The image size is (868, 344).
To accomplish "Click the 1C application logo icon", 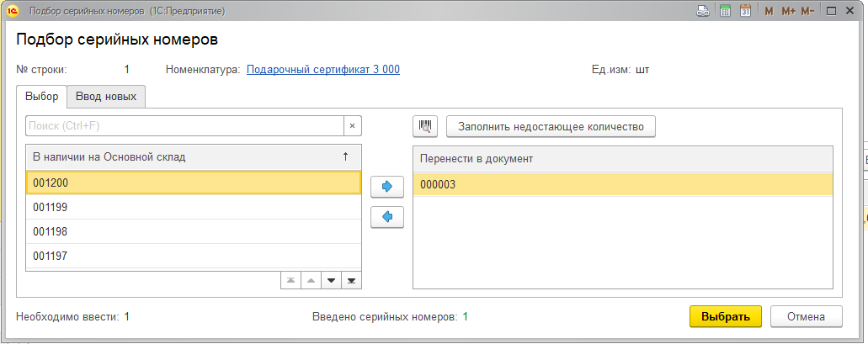I will tap(13, 11).
